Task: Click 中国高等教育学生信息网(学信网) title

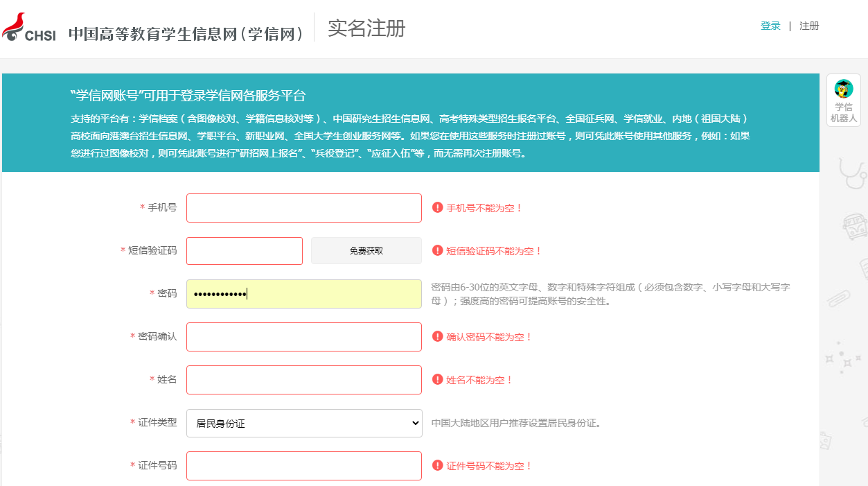Action: tap(186, 34)
